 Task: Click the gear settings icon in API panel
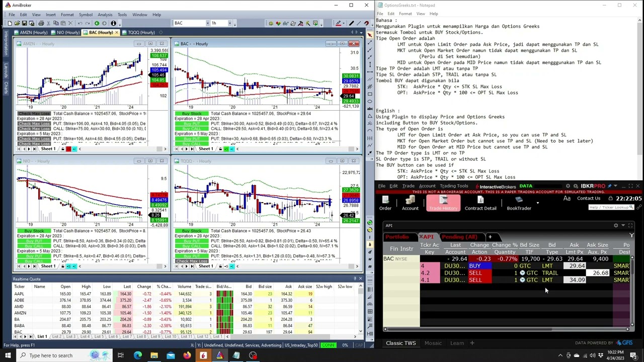coord(616,226)
